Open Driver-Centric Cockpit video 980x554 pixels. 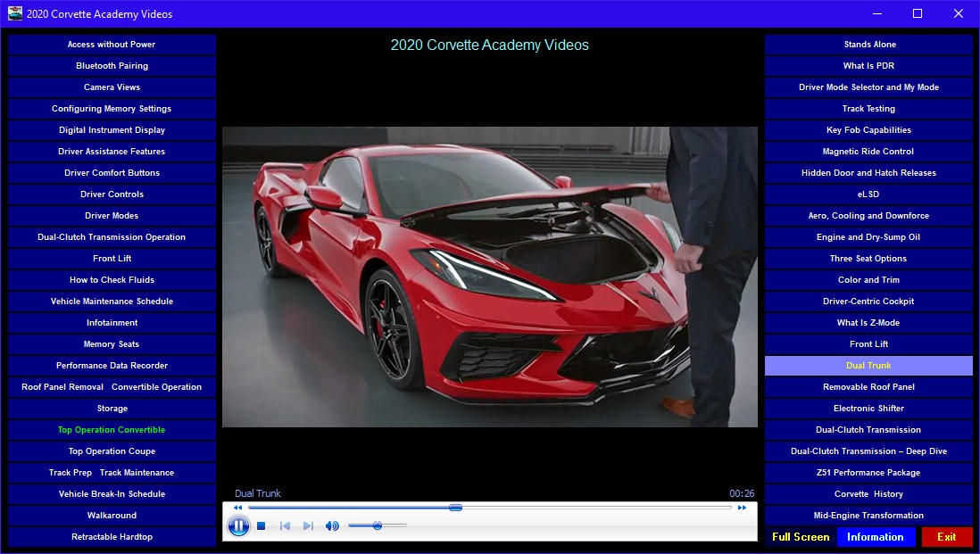(x=868, y=301)
